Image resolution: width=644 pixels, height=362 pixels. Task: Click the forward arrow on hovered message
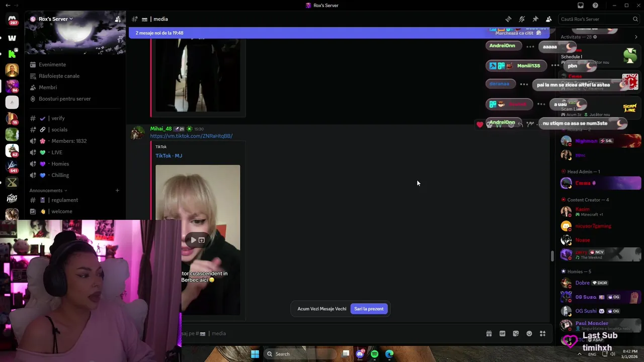(529, 124)
